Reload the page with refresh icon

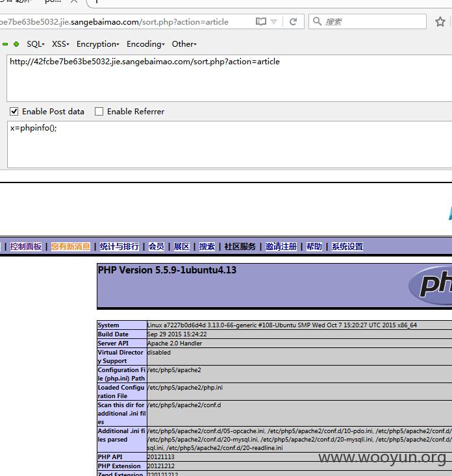click(294, 21)
